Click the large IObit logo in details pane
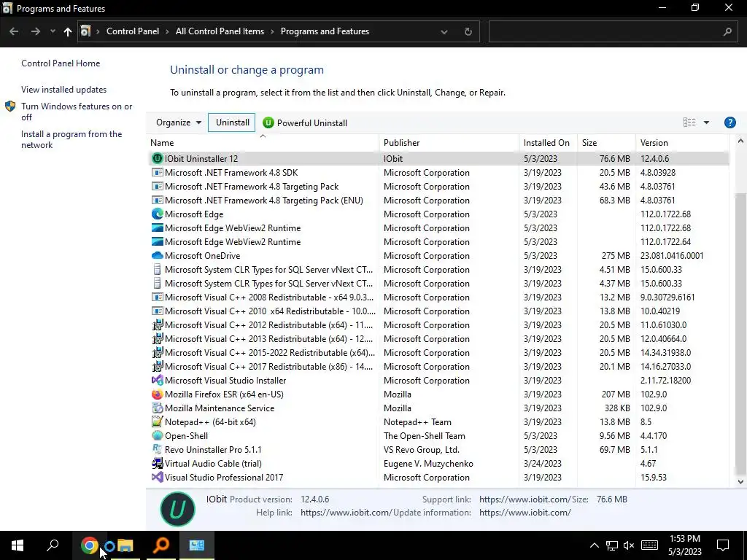Viewport: 747px width, 560px height. 177,509
